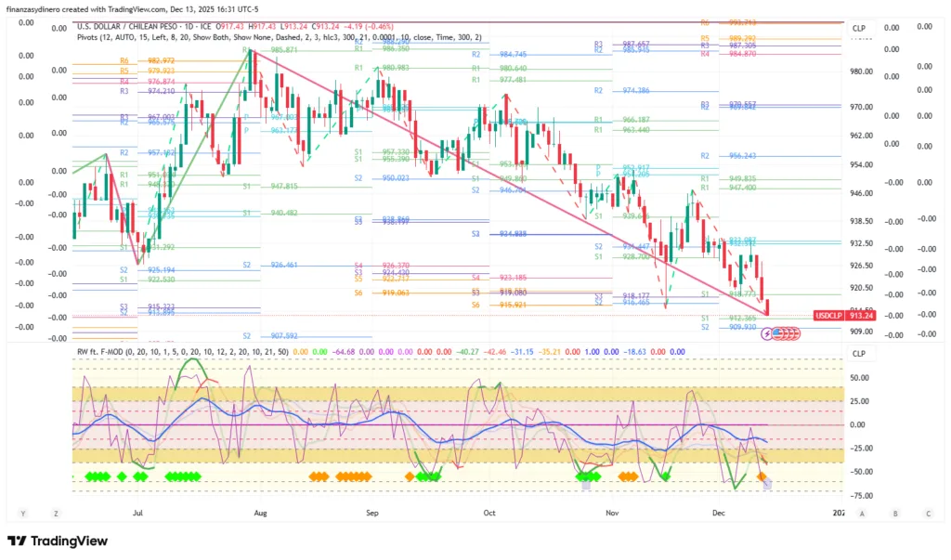The width and height of the screenshot is (951, 560).
Task: Click the B scale label
Action: [895, 513]
